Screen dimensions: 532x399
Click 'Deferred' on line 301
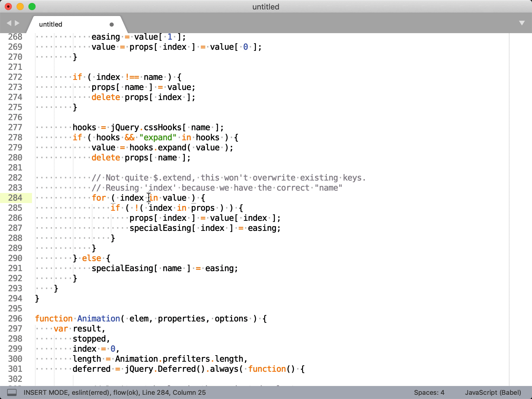[x=177, y=369]
